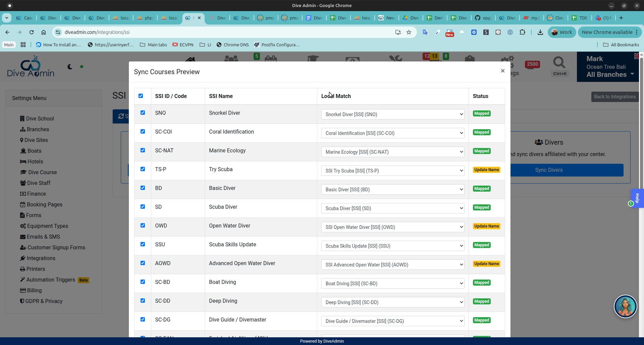This screenshot has width=644, height=345.
Task: Open the SSI Try Scuba local match dropdown
Action: (x=393, y=171)
